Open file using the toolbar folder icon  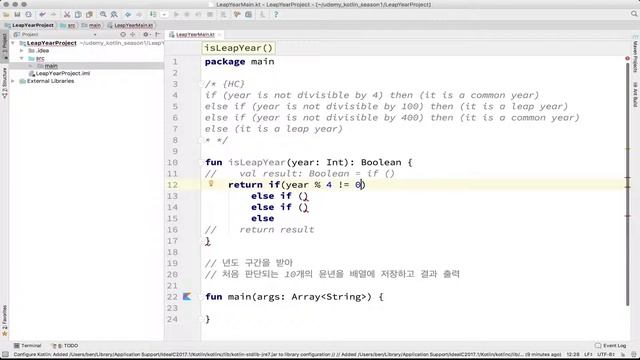click(6, 15)
